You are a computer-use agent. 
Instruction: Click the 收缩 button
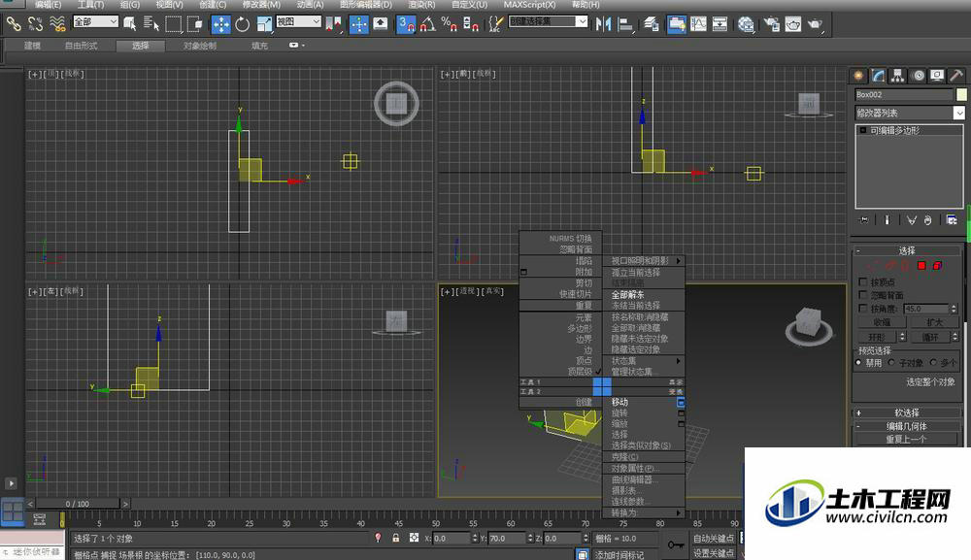[882, 322]
